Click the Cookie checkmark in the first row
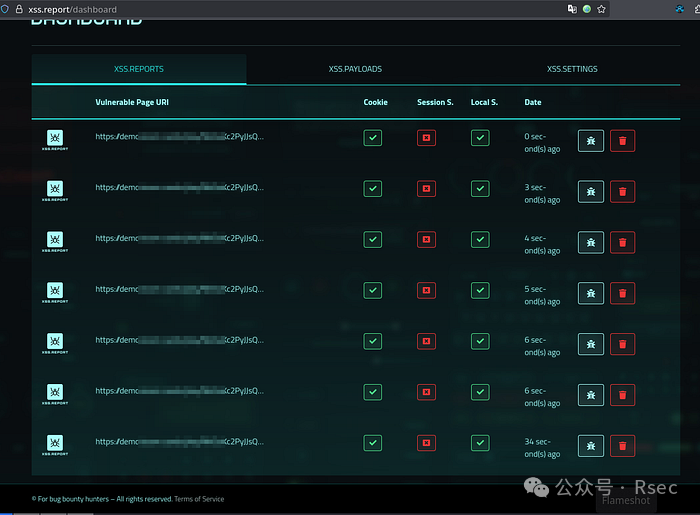 [373, 138]
